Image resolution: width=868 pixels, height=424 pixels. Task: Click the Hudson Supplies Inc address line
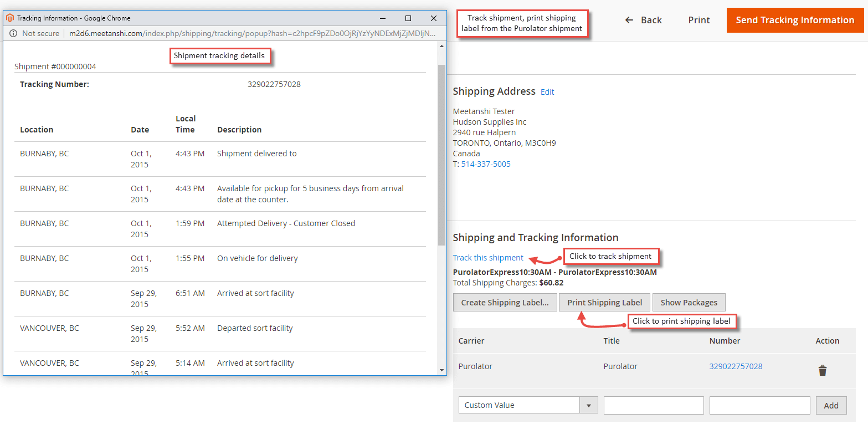click(x=490, y=122)
